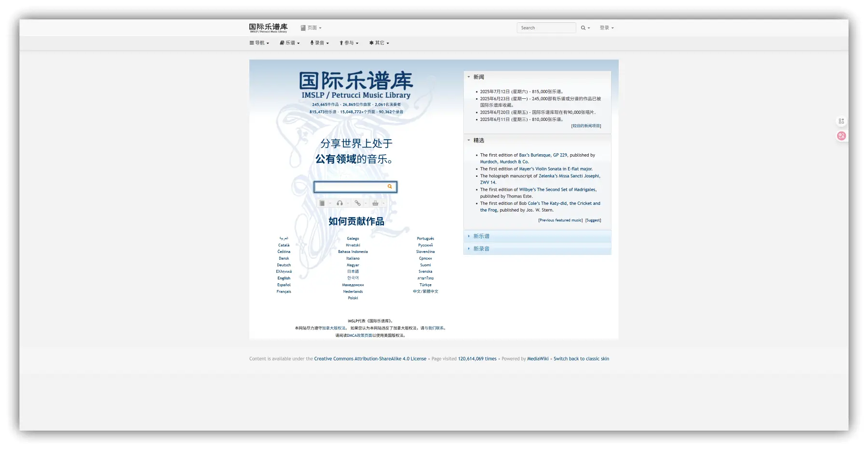
Task: Select Русский language link
Action: [425, 245]
